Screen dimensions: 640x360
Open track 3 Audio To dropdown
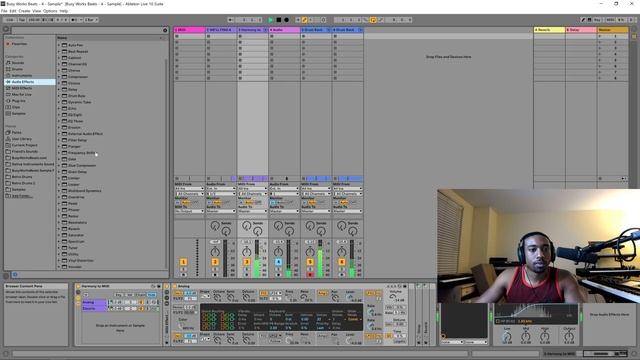253,211
